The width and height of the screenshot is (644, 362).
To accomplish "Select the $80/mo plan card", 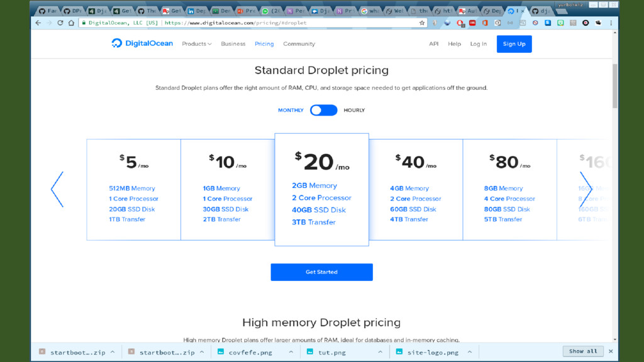I will pyautogui.click(x=509, y=190).
